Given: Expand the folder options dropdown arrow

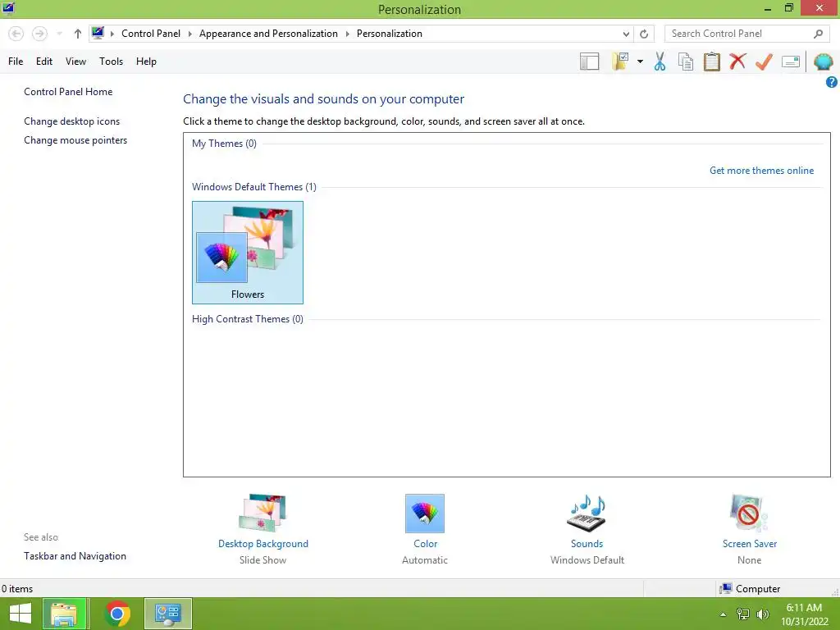Looking at the screenshot, I should [x=640, y=62].
